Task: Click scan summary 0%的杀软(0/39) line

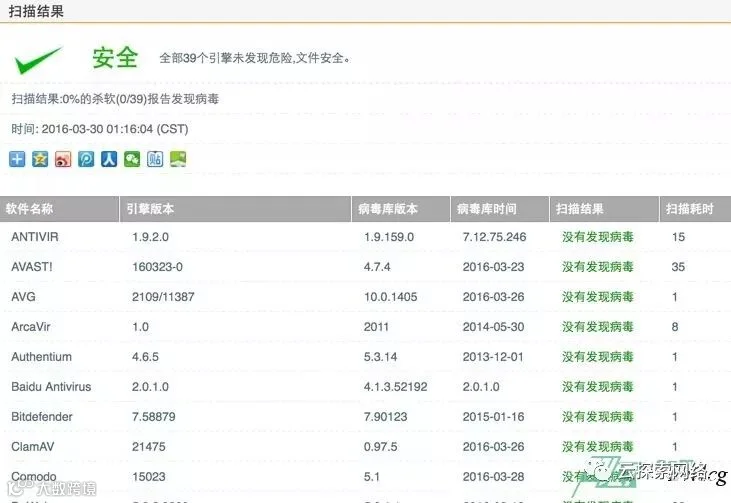Action: [x=115, y=99]
